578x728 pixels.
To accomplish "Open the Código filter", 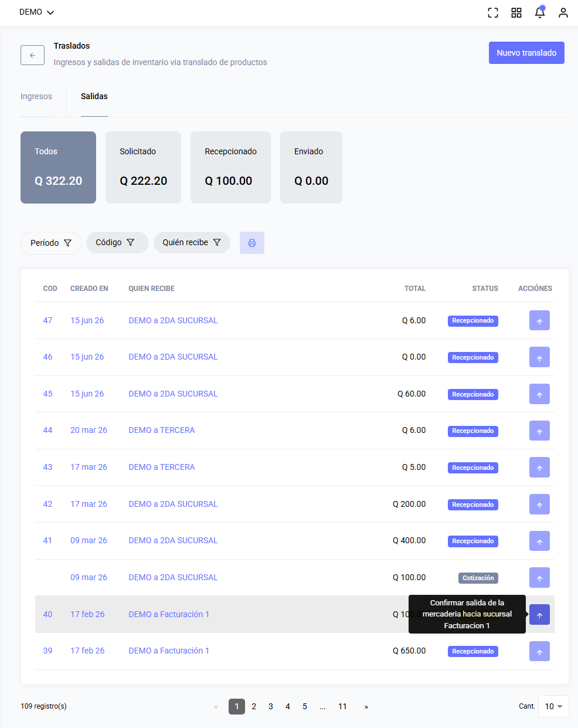I will [x=117, y=242].
